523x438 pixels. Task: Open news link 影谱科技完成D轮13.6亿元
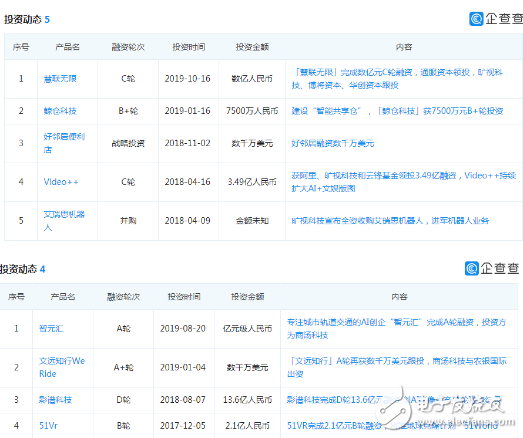point(394,400)
